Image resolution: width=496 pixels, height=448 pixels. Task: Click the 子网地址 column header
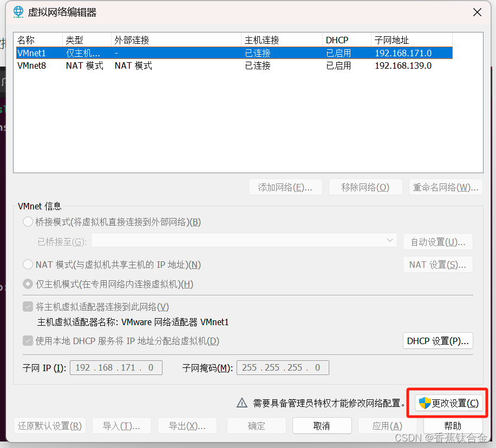coord(412,40)
